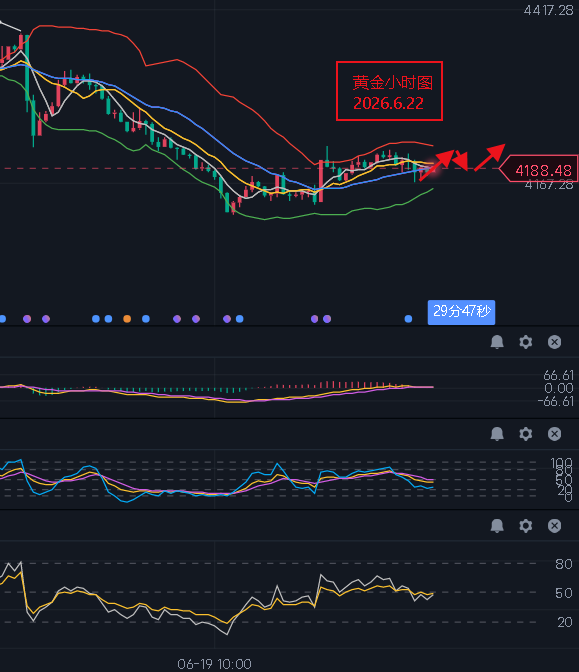Click the 4417.28 price axis label
579x672 pixels.
[x=548, y=10]
